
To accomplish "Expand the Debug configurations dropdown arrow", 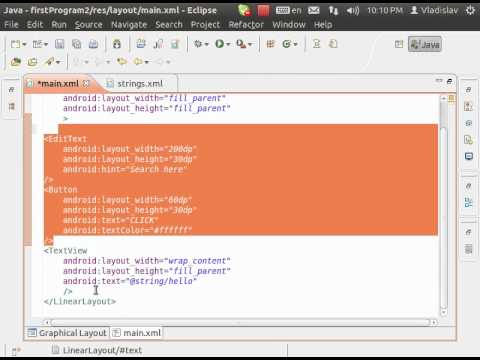I will click(207, 44).
